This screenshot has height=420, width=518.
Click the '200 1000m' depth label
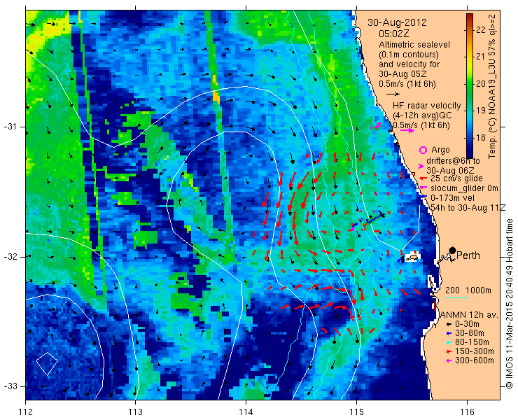click(x=468, y=290)
